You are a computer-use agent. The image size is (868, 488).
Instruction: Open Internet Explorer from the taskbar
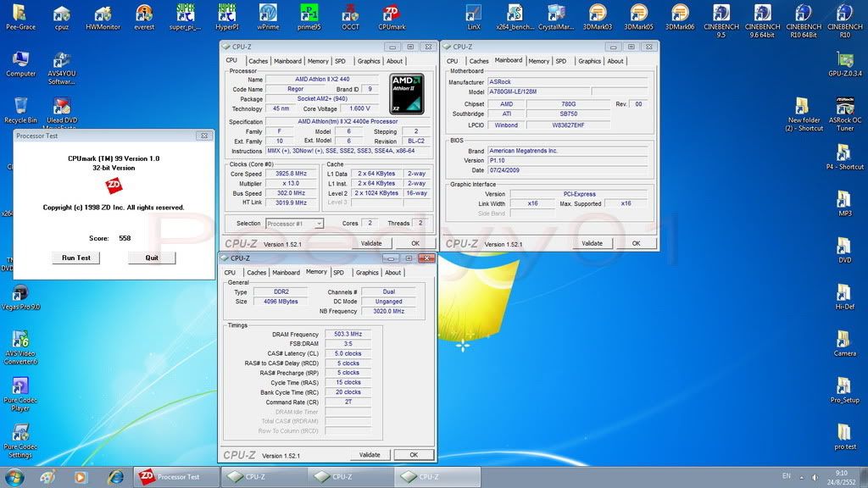pos(115,476)
